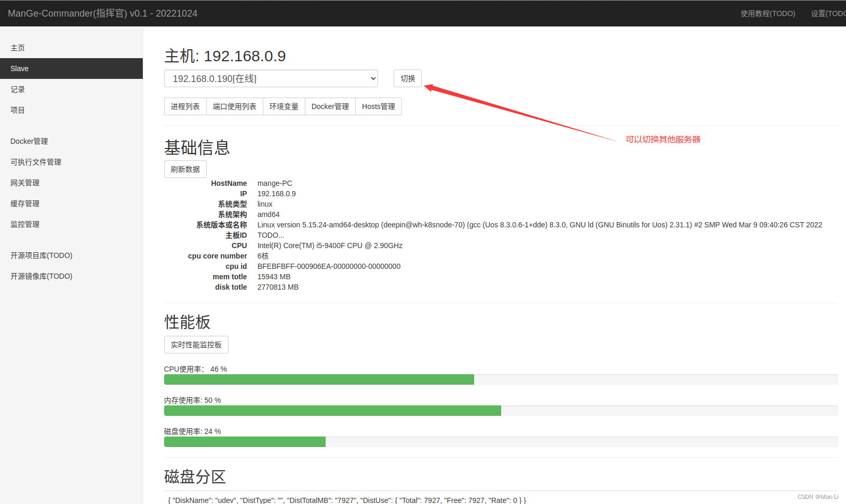Go to 可执行文件管理 page
The height and width of the screenshot is (504, 846).
click(35, 161)
